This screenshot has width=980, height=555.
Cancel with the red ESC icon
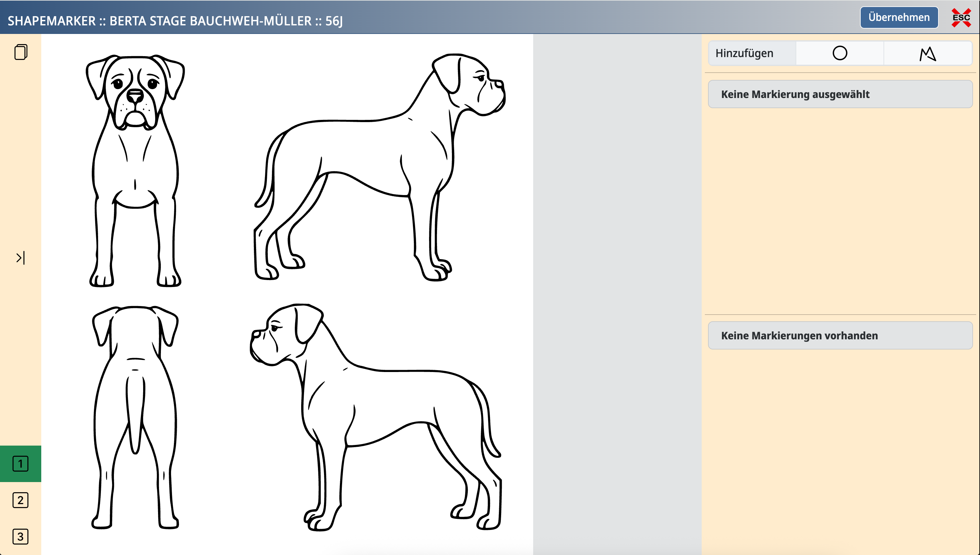[x=961, y=17]
